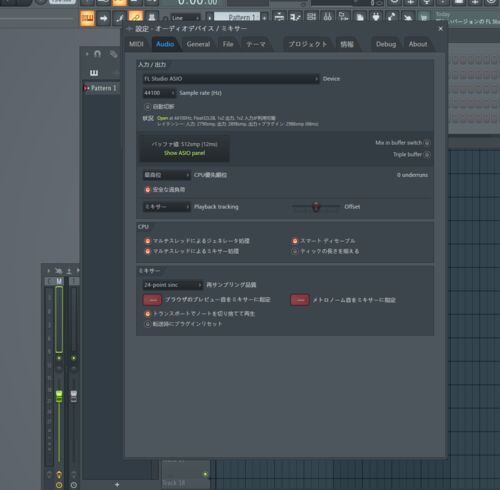Click the wrench tool icon in toolbar

click(392, 16)
